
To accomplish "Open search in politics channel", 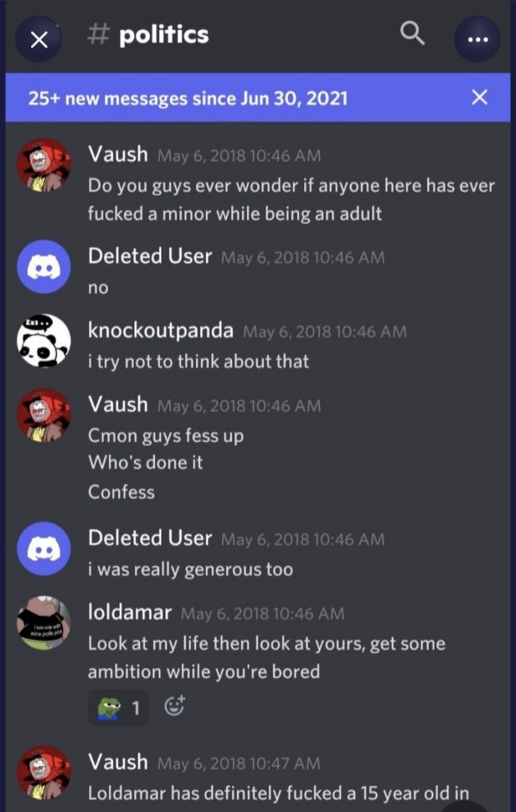I will point(413,35).
